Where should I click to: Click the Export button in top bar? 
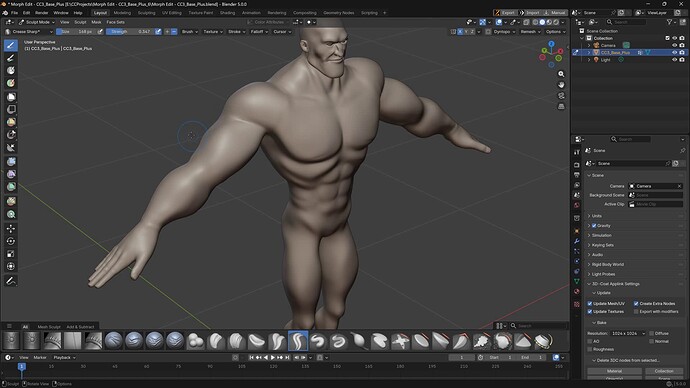click(504, 13)
